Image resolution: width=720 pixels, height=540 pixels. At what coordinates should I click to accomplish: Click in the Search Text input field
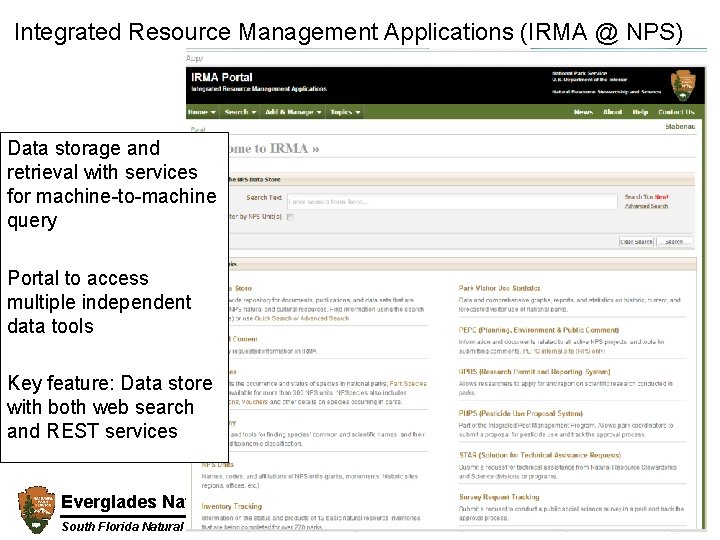tap(452, 202)
